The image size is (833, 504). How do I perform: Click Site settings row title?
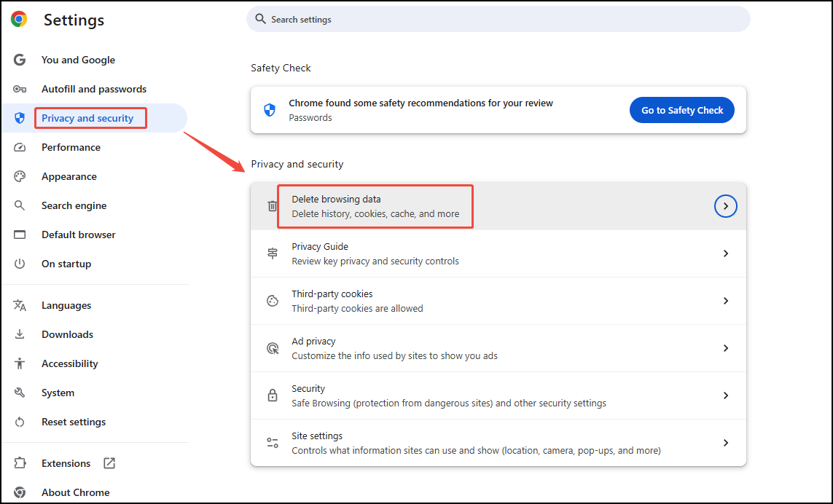[317, 436]
